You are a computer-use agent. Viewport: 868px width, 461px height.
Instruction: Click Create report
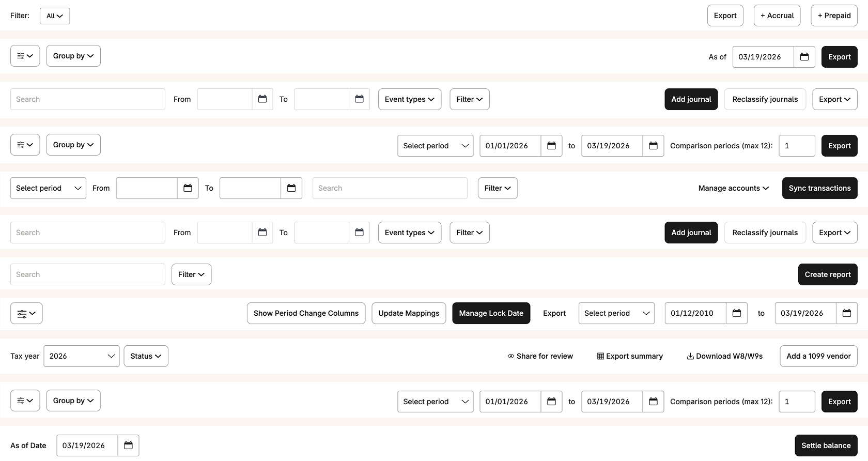[827, 274]
